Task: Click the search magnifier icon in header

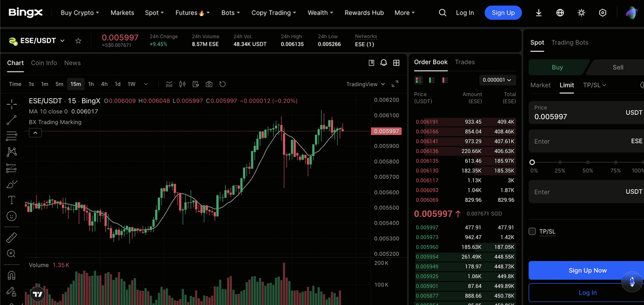Action: (442, 13)
